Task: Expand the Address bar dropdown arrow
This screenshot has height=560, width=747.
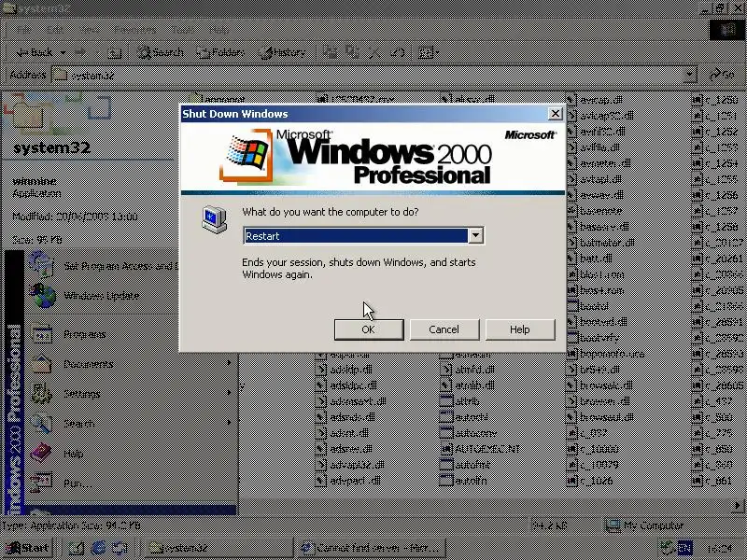Action: tap(690, 75)
